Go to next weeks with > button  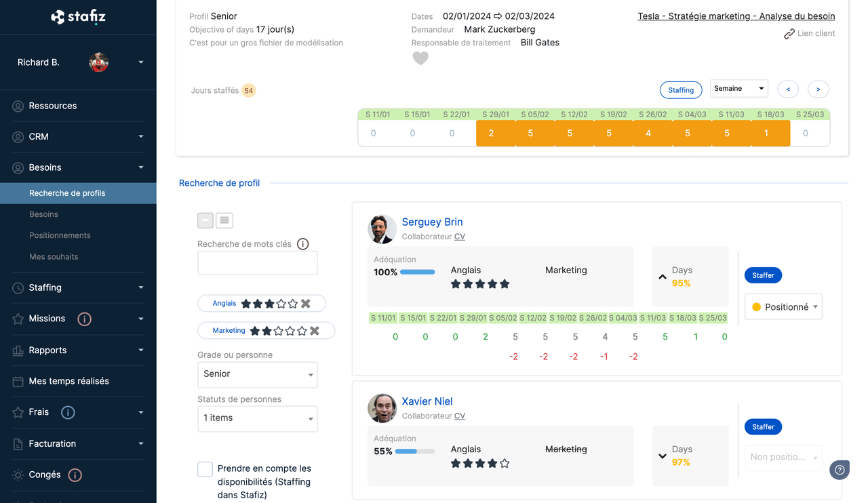point(818,89)
